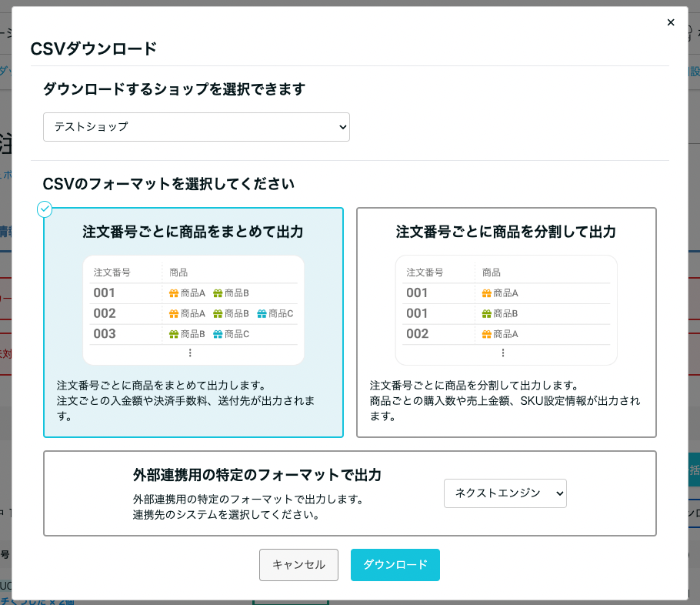Click 商品 column header in right preview

click(491, 272)
